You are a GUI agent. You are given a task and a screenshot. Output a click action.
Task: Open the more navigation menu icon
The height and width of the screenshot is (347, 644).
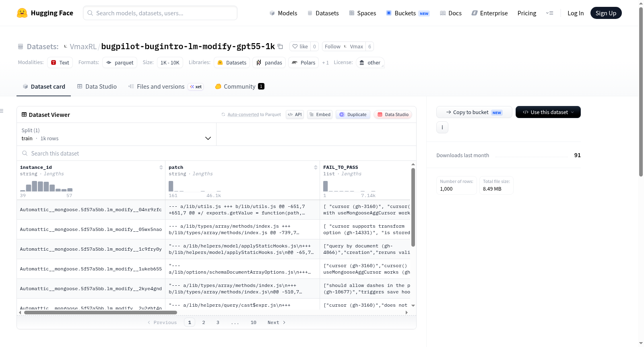pyautogui.click(x=549, y=13)
